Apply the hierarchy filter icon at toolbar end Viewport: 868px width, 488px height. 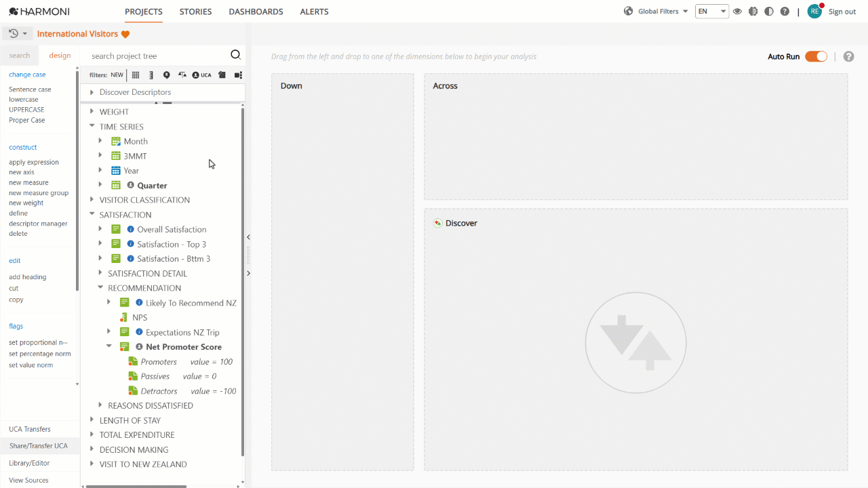tap(238, 75)
